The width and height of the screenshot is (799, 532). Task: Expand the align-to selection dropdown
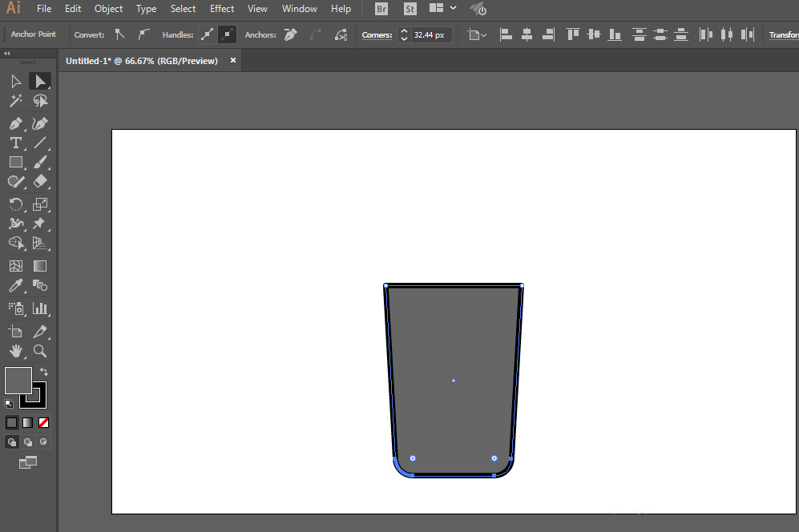point(477,35)
